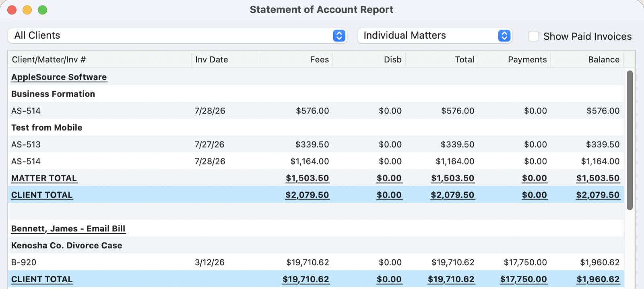The width and height of the screenshot is (644, 289).
Task: Enable Show Paid Invoices checkbox
Action: pos(533,36)
